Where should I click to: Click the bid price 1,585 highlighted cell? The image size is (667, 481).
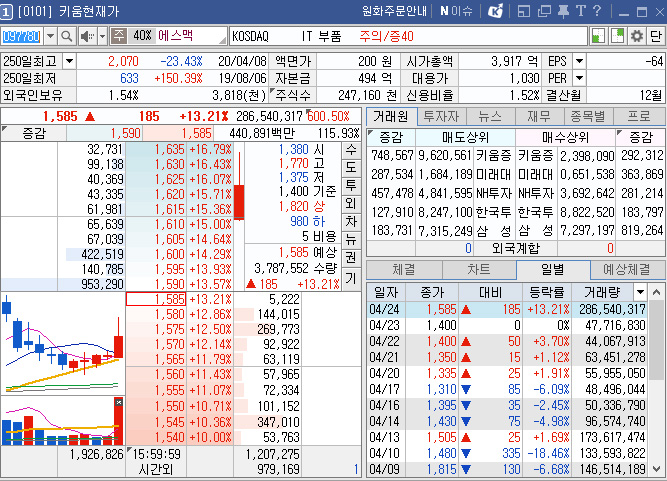[x=156, y=299]
